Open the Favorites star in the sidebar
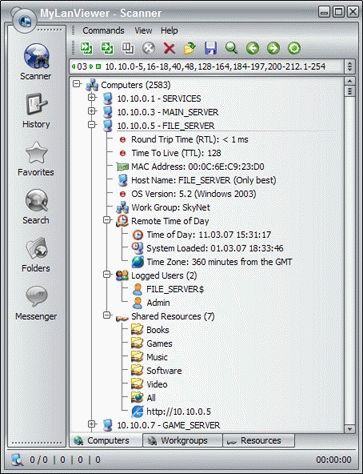The height and width of the screenshot is (474, 363). (36, 159)
